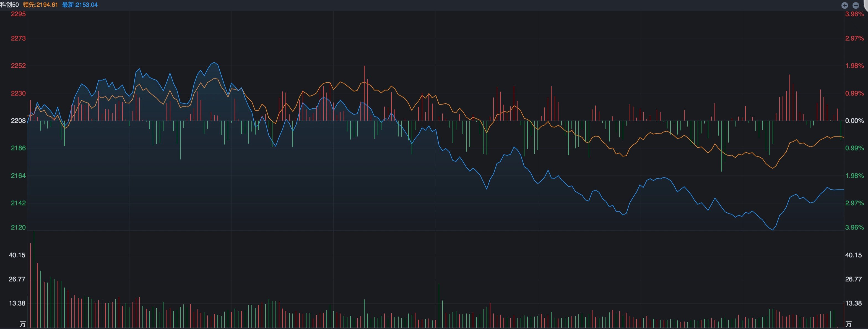
Task: Click the blue line's lowest afternoon trough
Action: [772, 230]
